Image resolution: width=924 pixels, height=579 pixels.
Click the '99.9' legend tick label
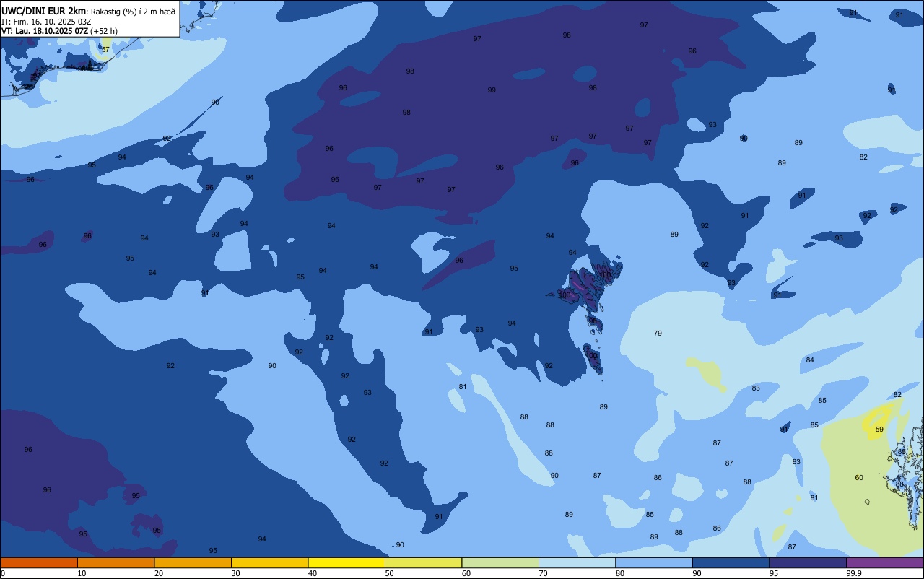[x=854, y=573]
